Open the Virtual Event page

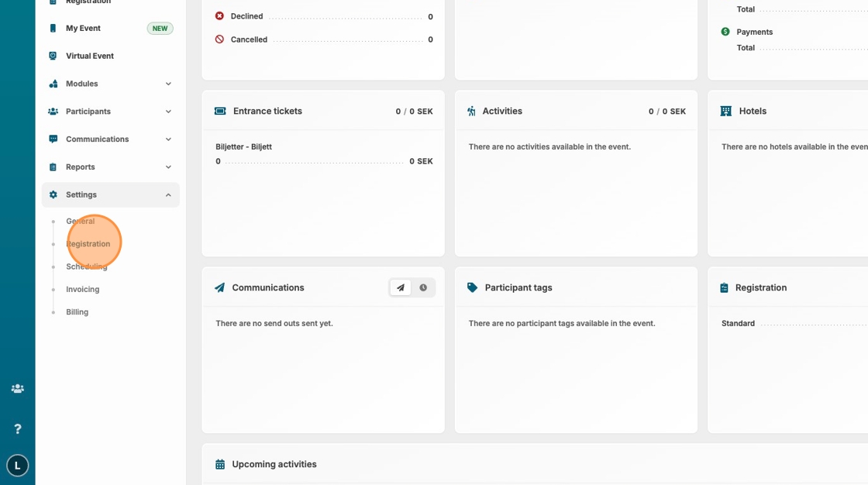coord(89,56)
